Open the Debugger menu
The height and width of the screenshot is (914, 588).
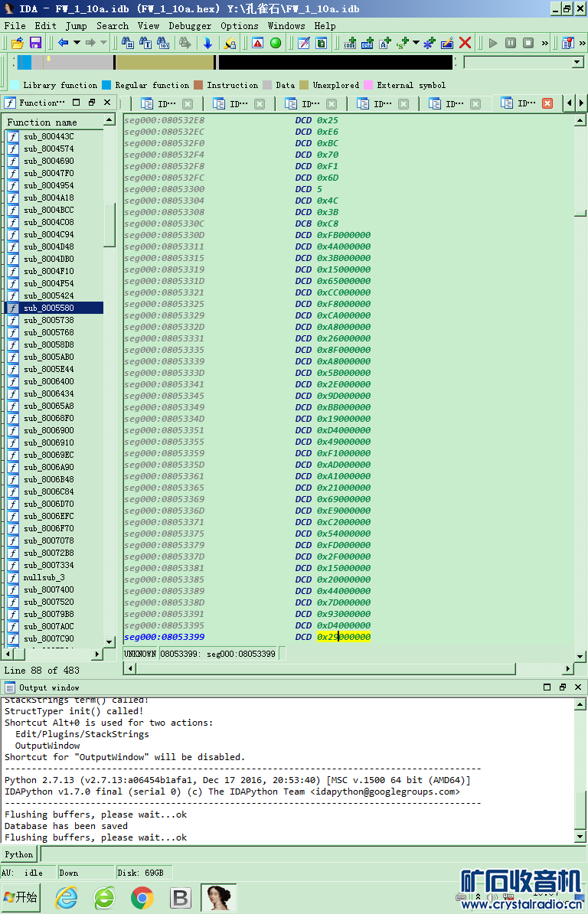point(190,25)
